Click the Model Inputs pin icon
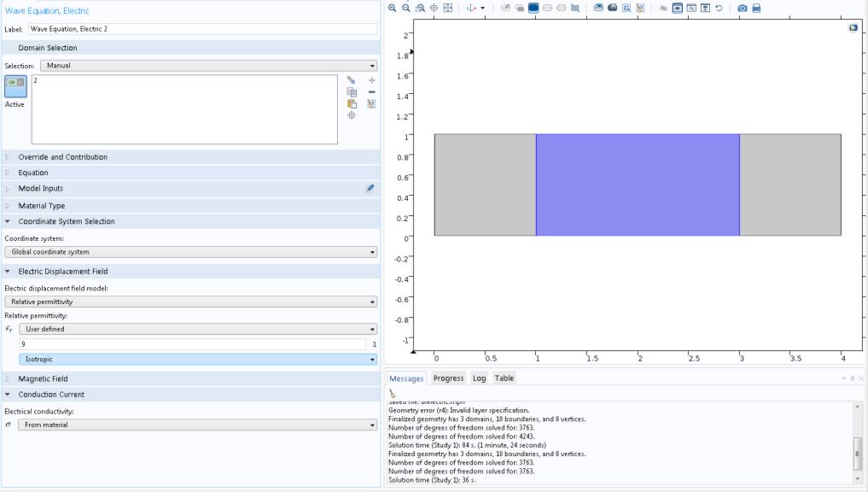The width and height of the screenshot is (868, 492). (370, 189)
